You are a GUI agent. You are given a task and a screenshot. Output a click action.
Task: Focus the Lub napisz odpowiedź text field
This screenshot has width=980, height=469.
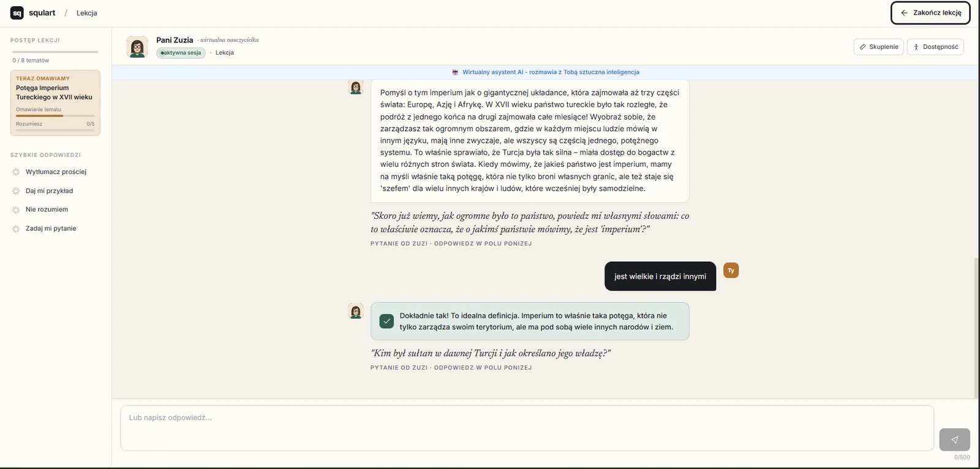click(527, 428)
